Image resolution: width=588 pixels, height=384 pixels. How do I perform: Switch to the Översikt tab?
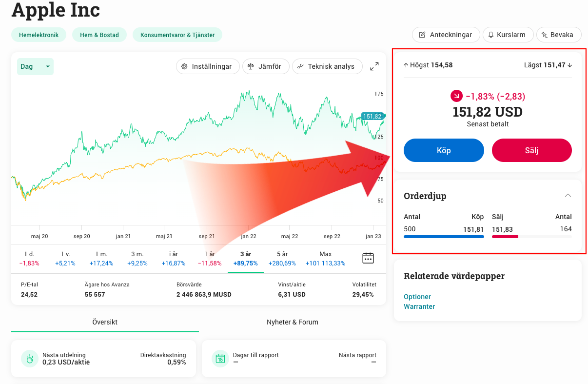coord(105,322)
